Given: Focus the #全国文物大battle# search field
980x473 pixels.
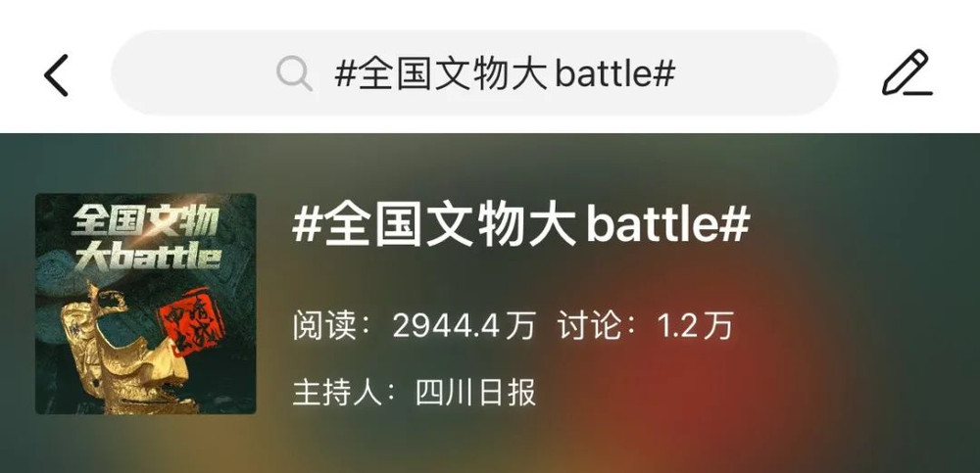Looking at the screenshot, I should point(474,73).
